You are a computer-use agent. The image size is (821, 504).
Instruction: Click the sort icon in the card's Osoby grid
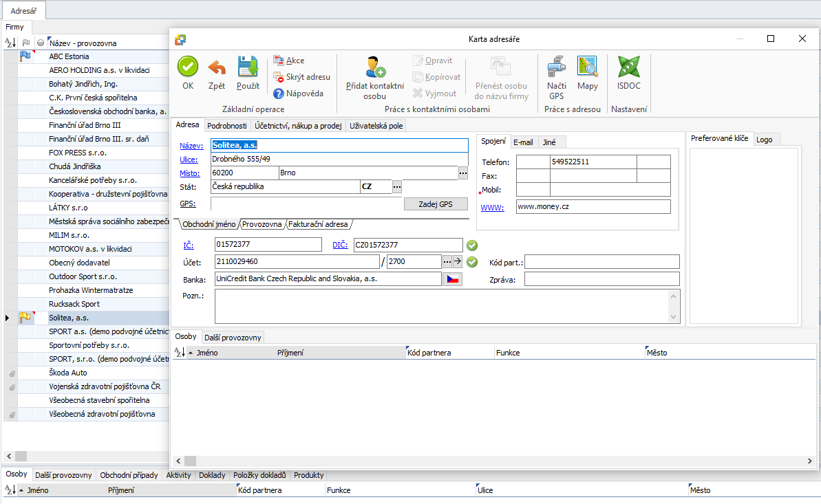(179, 353)
